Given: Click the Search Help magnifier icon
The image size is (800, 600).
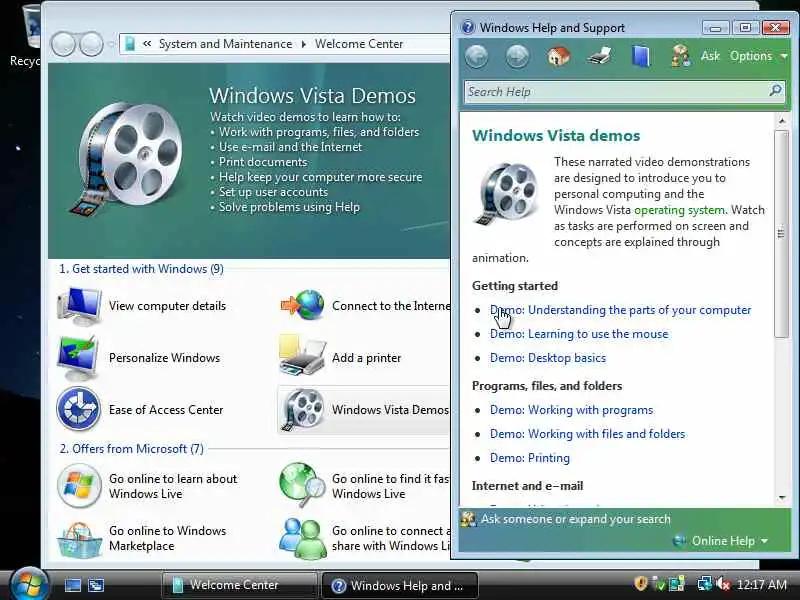Looking at the screenshot, I should (776, 91).
